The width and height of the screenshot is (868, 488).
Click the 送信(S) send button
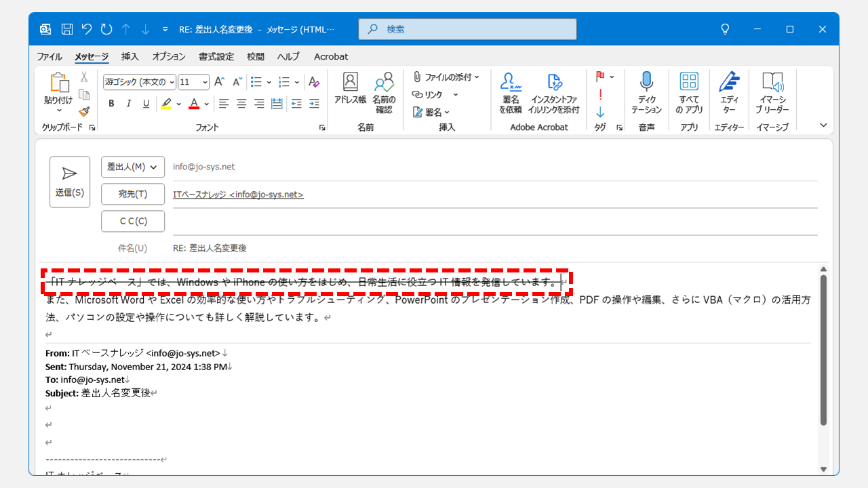point(69,181)
